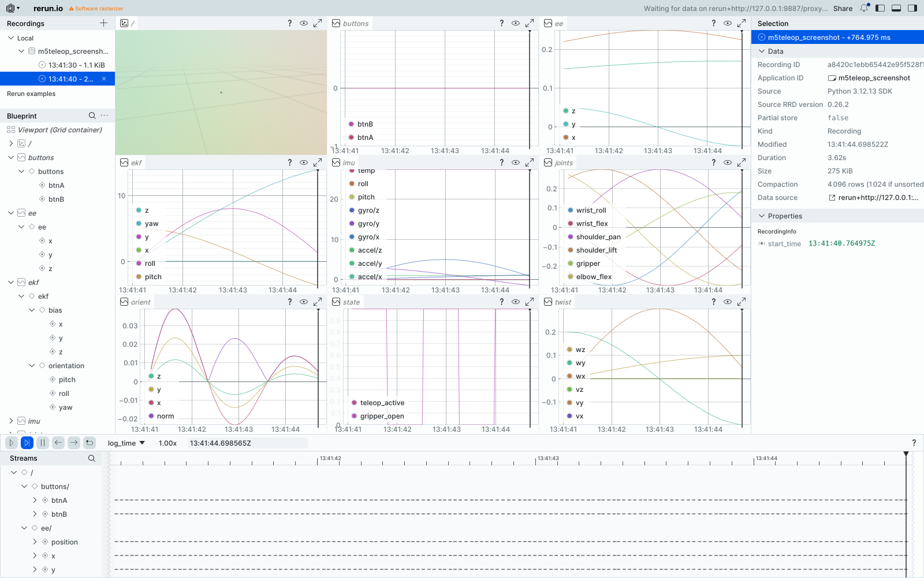
Task: Open the notifications bell
Action: [865, 8]
